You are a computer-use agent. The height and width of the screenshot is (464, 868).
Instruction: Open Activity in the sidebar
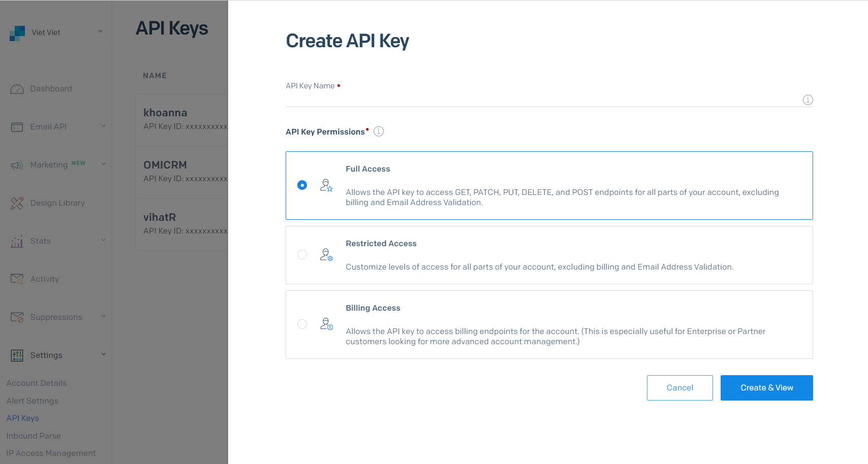45,279
